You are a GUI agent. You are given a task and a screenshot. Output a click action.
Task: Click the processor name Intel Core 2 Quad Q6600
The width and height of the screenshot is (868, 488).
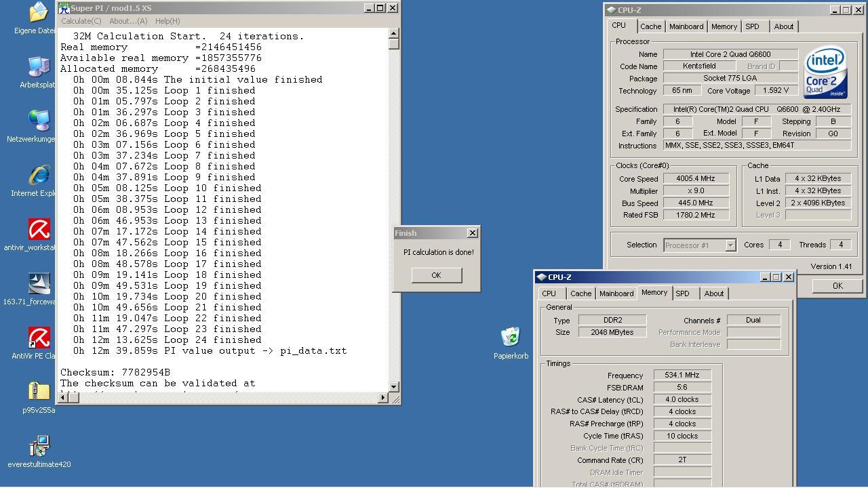point(730,54)
